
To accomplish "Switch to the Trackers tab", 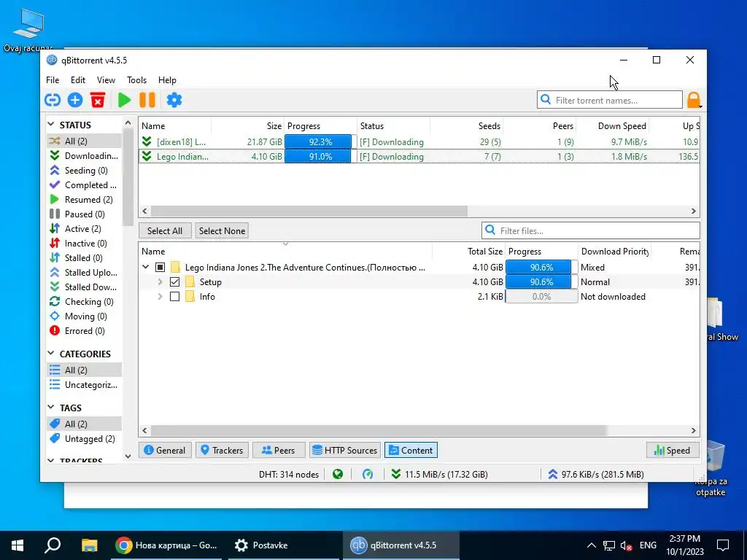I will (x=222, y=450).
